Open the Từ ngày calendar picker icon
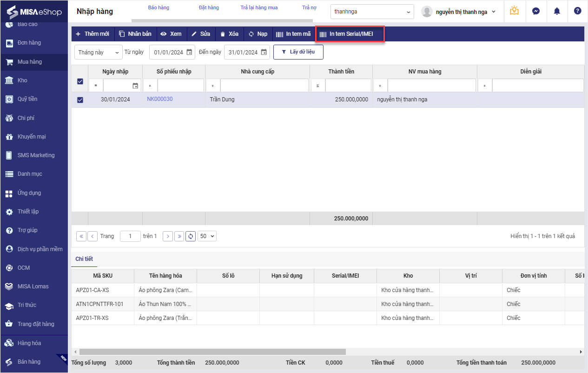The image size is (588, 373). (189, 52)
